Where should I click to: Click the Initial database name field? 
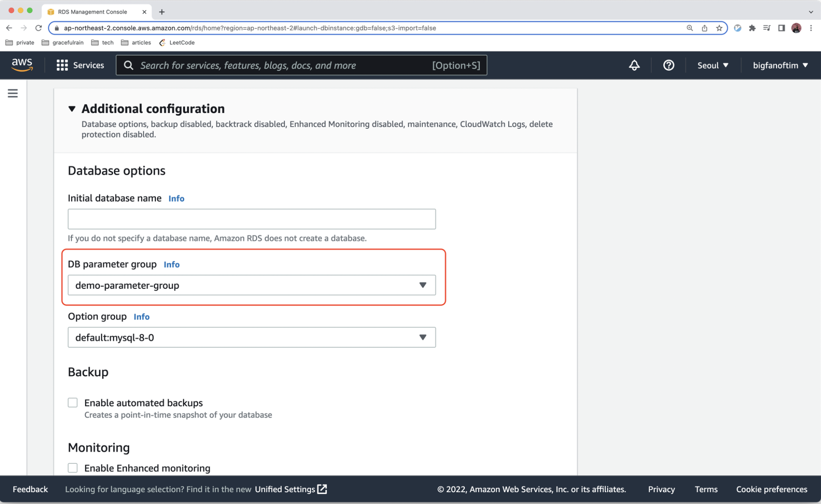point(252,219)
